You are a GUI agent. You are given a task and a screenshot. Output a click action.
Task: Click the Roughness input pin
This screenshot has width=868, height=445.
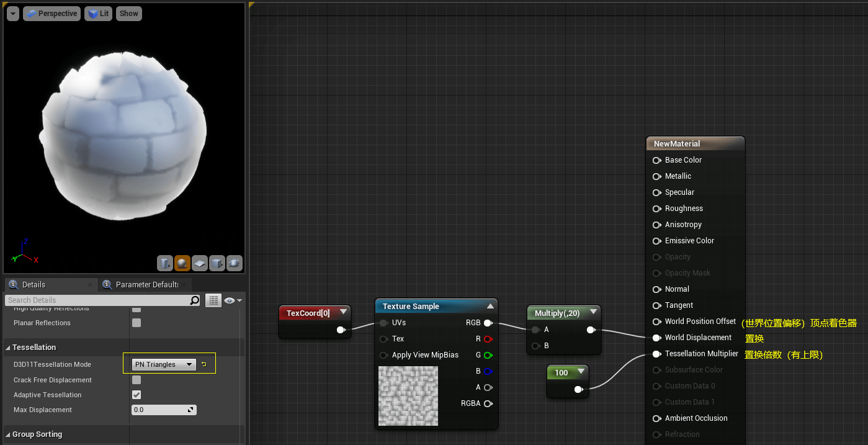tap(657, 209)
